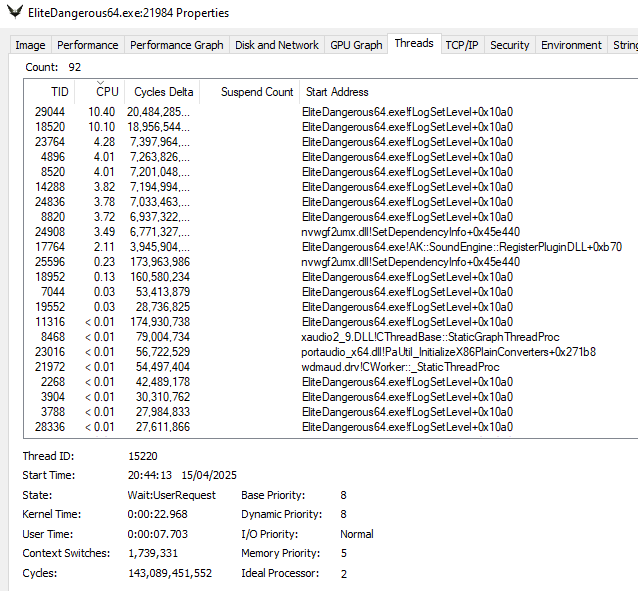This screenshot has height=591, width=638.
Task: Select thread row with TID 18520
Action: click(x=330, y=127)
